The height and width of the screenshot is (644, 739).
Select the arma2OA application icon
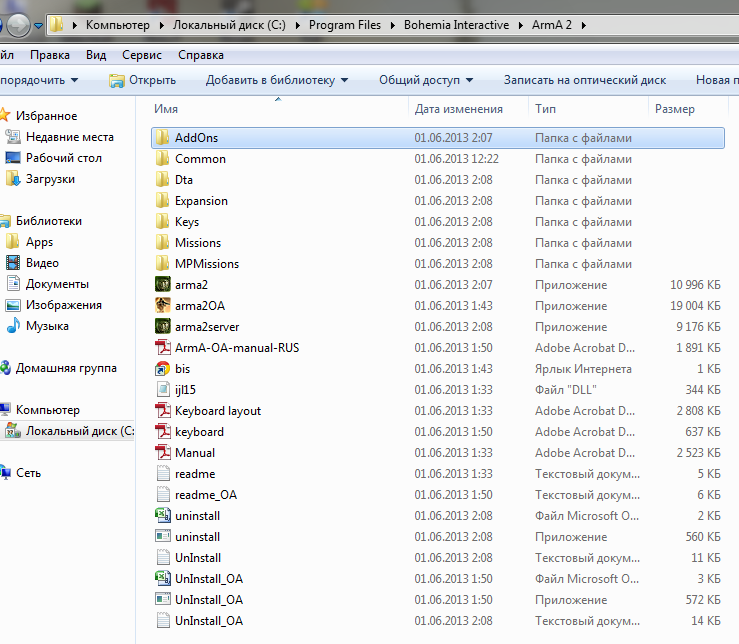click(x=163, y=306)
